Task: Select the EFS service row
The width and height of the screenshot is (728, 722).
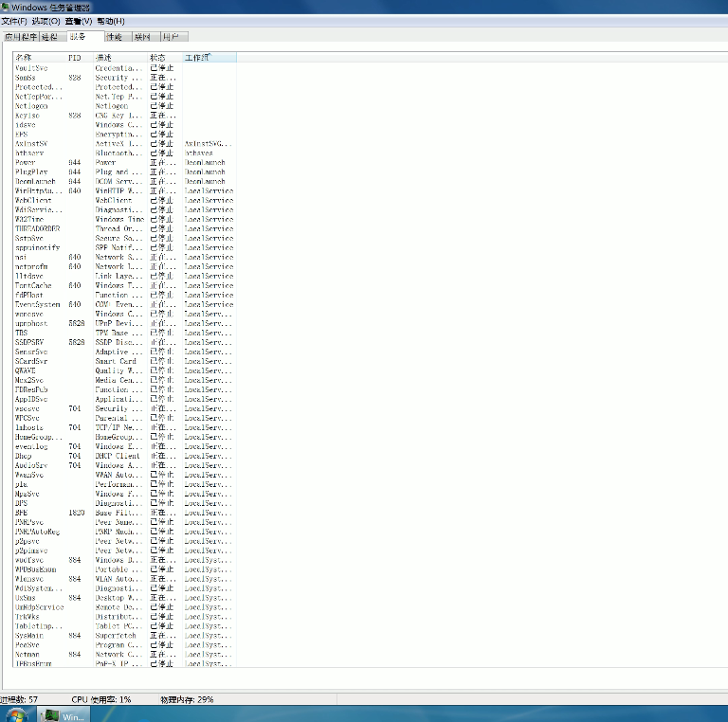Action: [125, 135]
